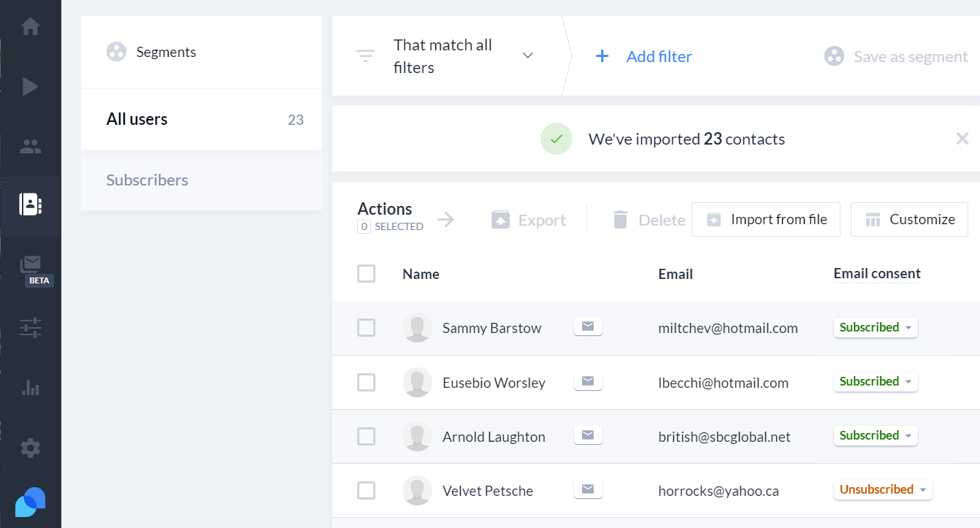Screen dimensions: 980x528
Task: Open the settings sliders icon in sidebar
Action: coord(30,327)
